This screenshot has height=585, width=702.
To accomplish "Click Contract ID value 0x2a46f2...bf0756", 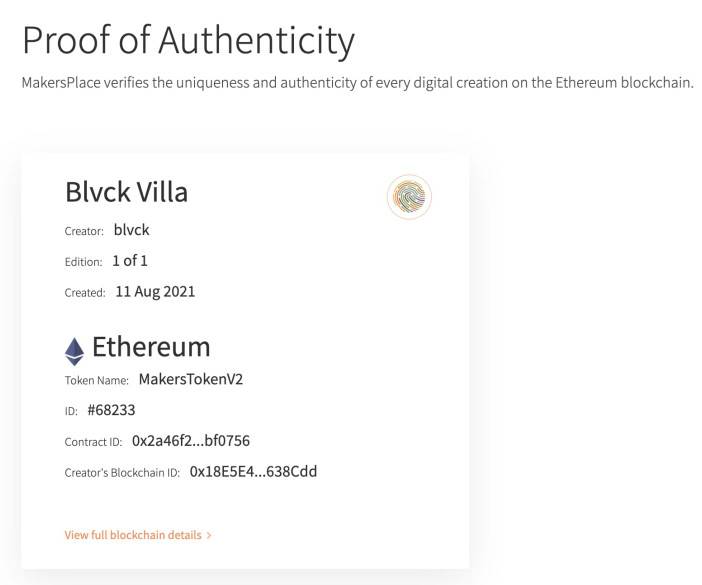I will click(198, 440).
